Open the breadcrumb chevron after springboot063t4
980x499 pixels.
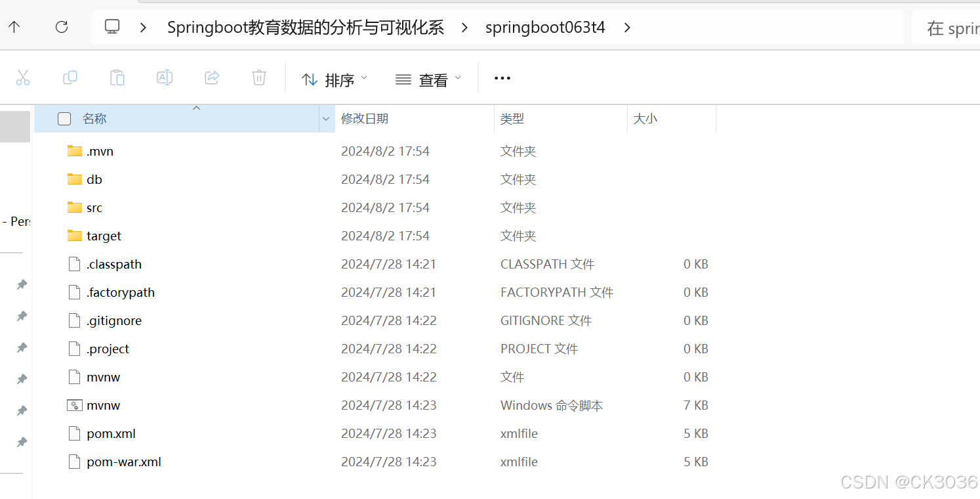click(x=627, y=28)
